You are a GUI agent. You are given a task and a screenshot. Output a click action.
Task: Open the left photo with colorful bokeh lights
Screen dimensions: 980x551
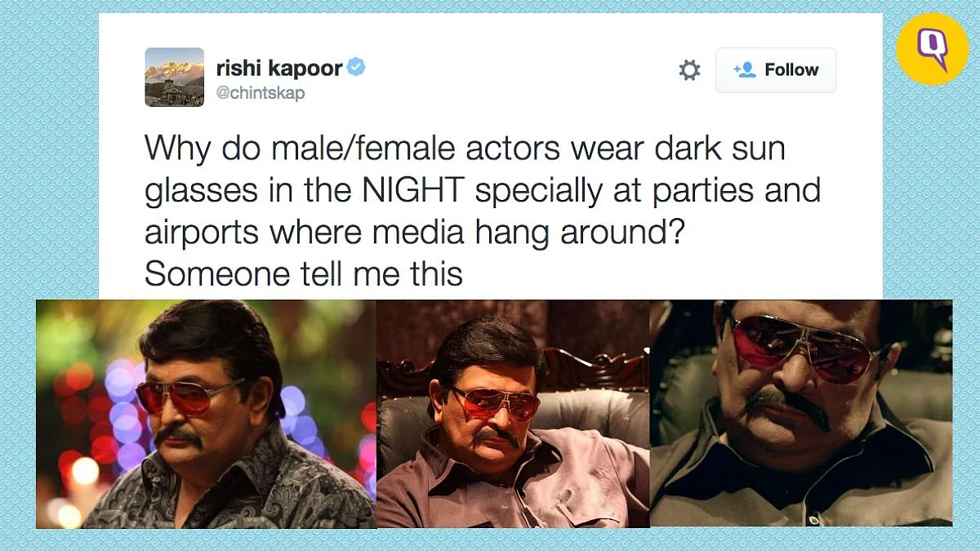206,415
